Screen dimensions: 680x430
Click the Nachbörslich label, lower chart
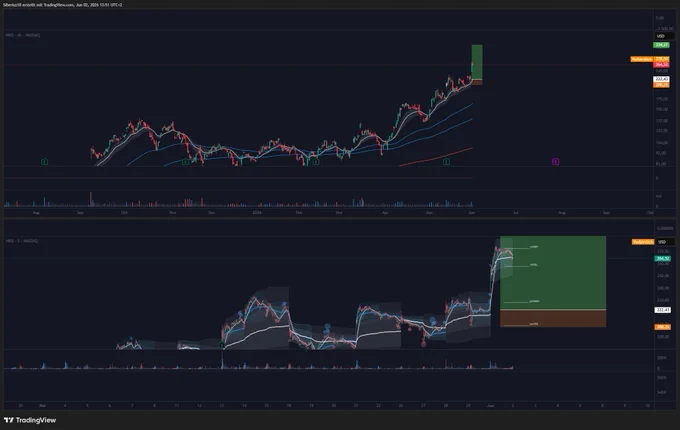tap(643, 242)
